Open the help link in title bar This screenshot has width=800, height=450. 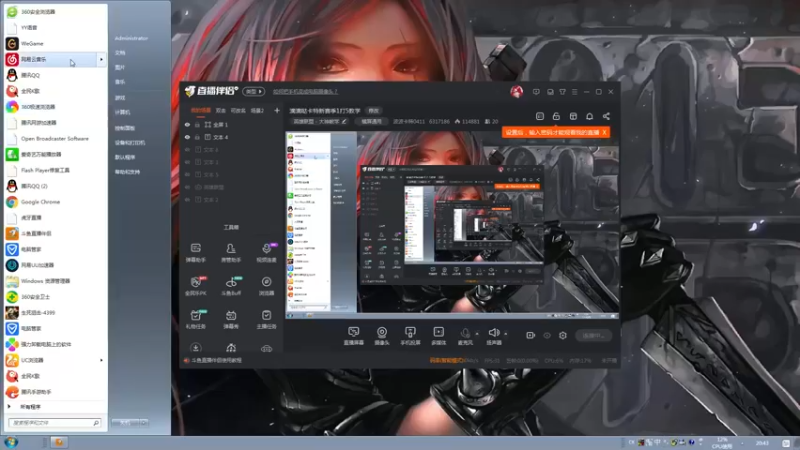click(x=305, y=92)
